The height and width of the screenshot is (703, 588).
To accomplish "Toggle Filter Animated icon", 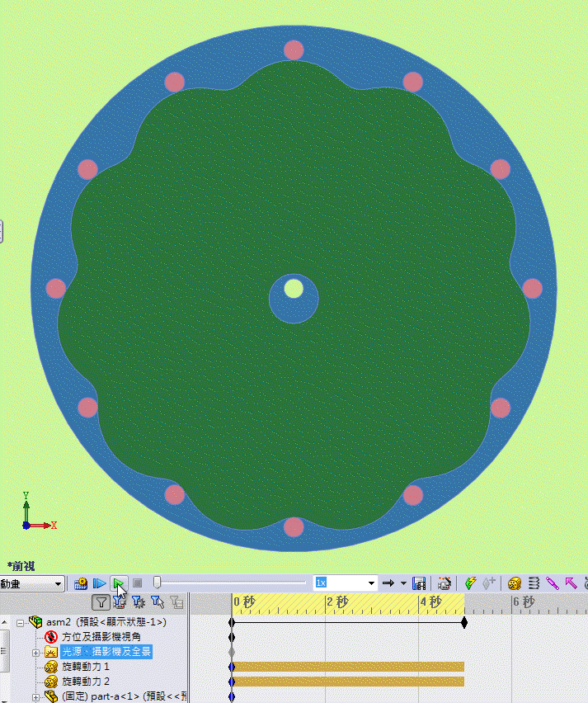I will (120, 602).
